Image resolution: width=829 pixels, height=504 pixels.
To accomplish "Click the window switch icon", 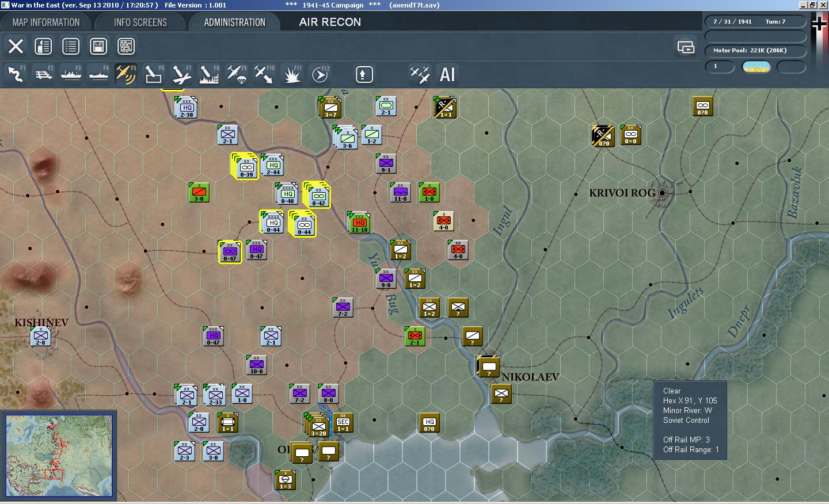I will (686, 47).
